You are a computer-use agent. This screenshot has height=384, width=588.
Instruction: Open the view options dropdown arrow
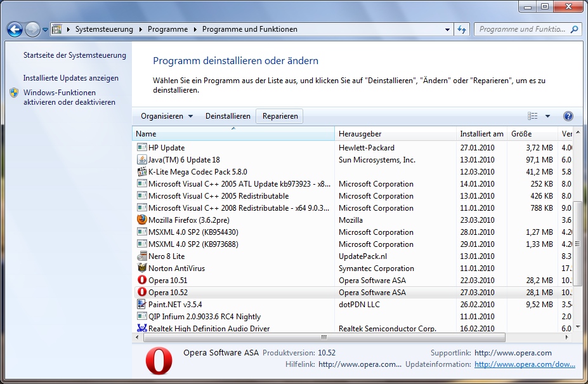[547, 116]
